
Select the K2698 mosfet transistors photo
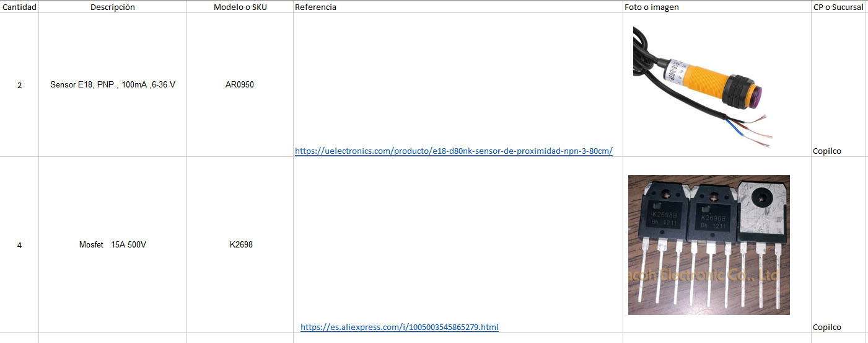(x=709, y=245)
